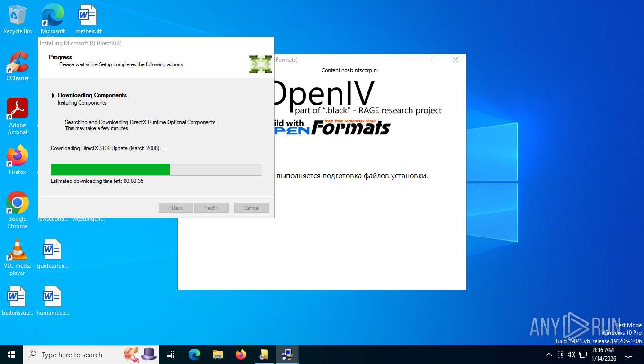Show hidden system tray icons
The height and width of the screenshot is (364, 644).
click(549, 355)
